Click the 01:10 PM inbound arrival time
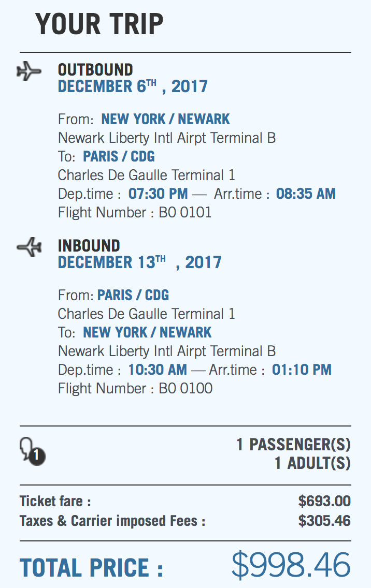The height and width of the screenshot is (588, 371). (302, 370)
